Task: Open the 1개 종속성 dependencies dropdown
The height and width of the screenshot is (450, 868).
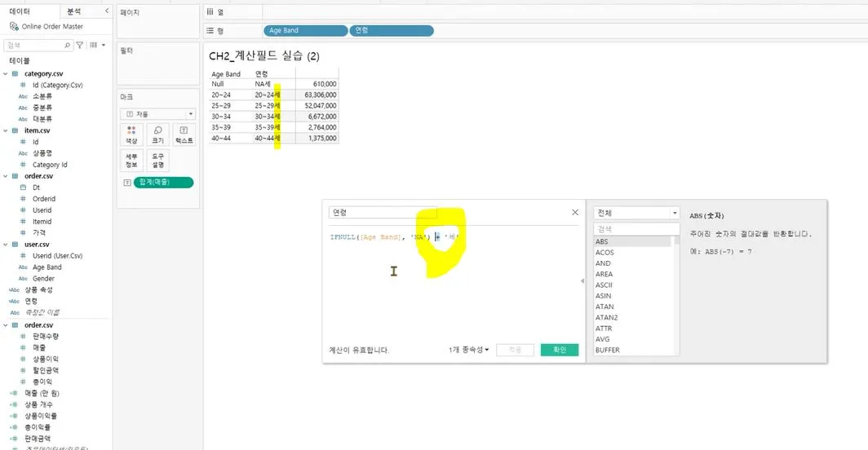Action: click(468, 350)
